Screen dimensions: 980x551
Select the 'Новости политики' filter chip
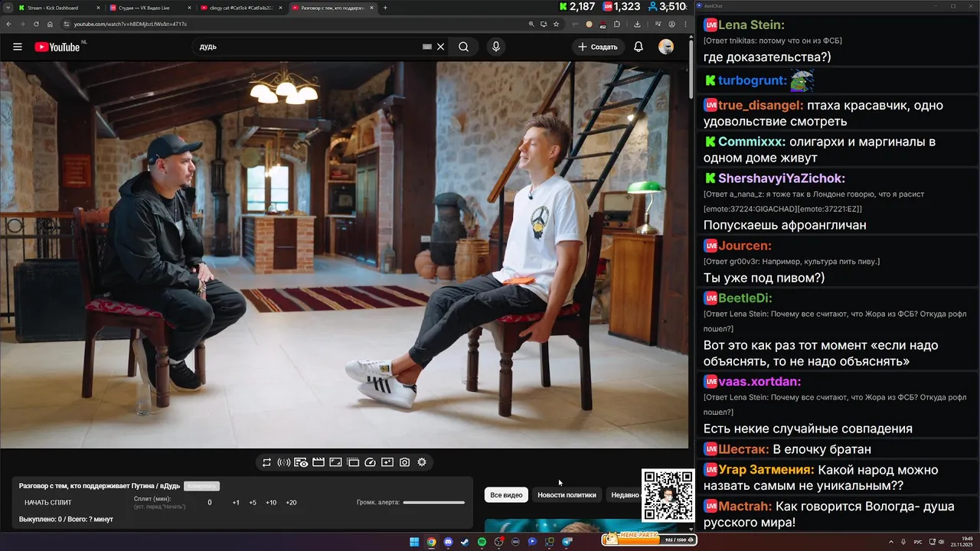coord(567,495)
